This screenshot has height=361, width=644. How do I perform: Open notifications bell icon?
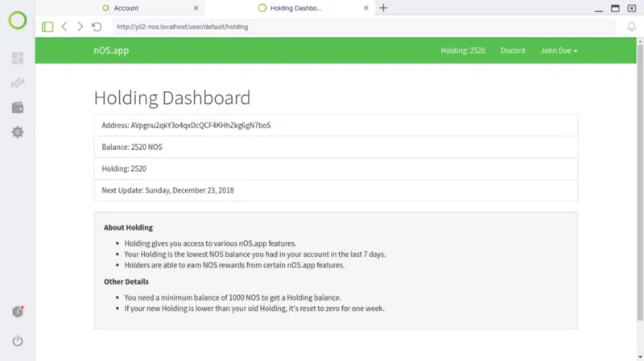pos(631,27)
